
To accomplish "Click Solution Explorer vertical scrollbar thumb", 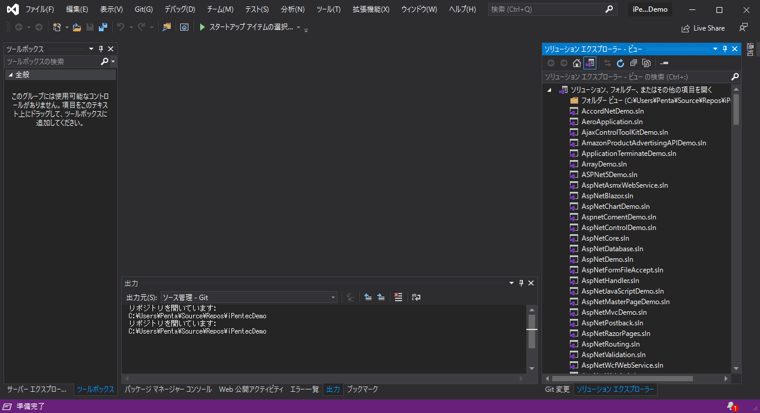I will [736, 109].
